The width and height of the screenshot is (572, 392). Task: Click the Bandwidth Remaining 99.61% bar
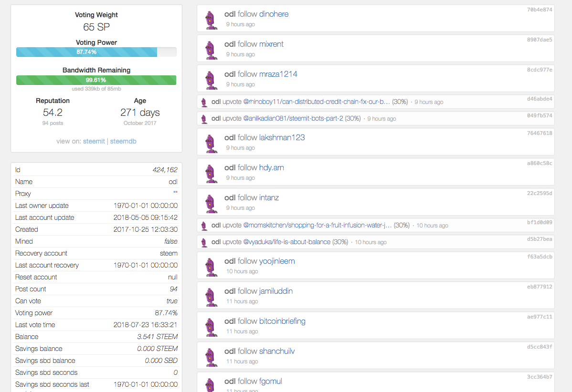tap(96, 80)
